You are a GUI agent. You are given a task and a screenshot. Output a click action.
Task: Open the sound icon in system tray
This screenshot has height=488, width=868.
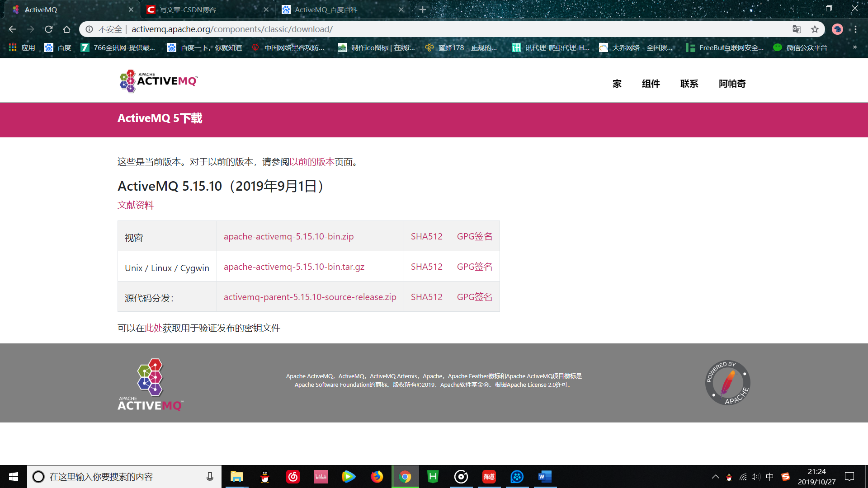click(x=756, y=477)
